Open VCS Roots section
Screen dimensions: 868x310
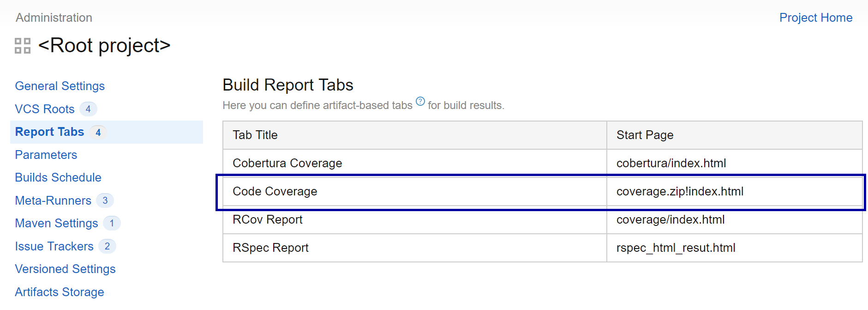45,109
